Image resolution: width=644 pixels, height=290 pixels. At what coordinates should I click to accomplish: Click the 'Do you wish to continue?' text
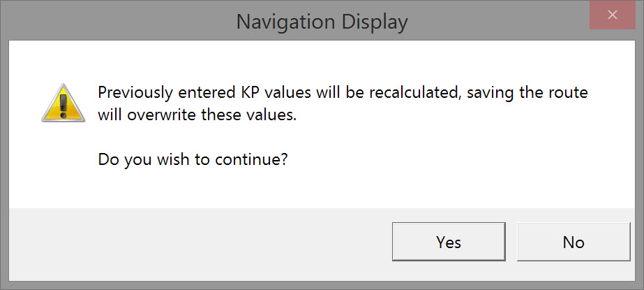click(193, 159)
